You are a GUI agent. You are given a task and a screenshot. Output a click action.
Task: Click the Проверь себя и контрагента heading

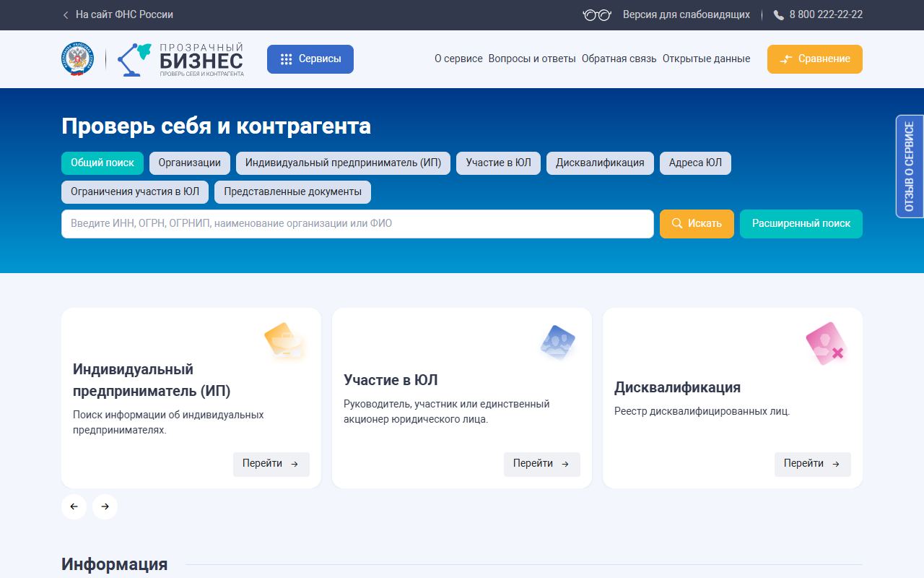point(216,126)
